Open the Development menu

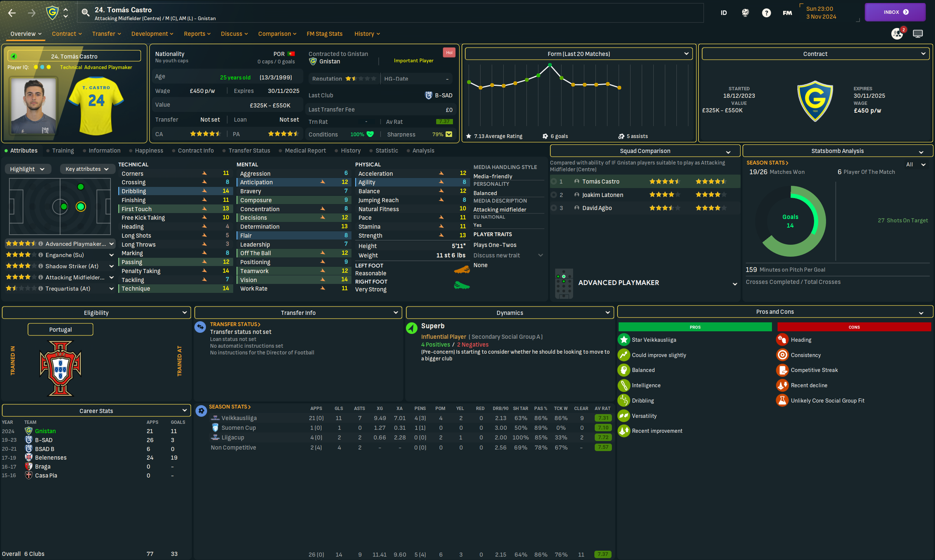coord(152,34)
